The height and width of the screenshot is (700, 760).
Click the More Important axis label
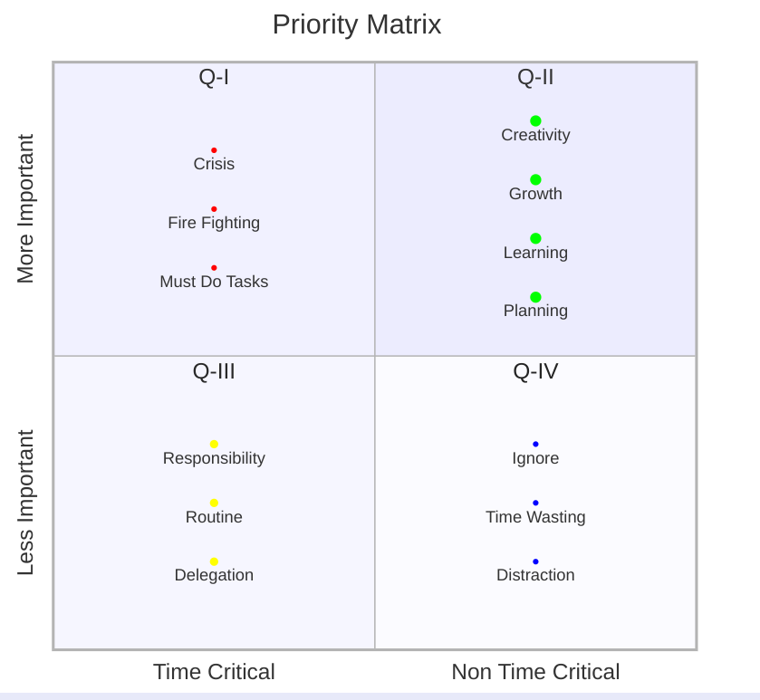click(25, 209)
